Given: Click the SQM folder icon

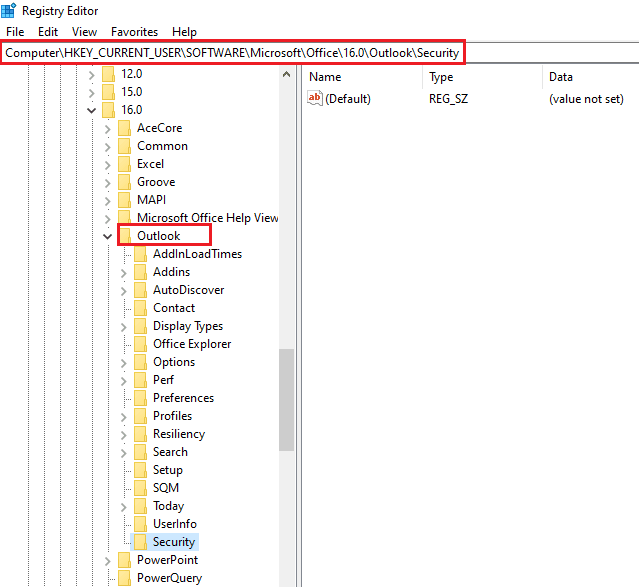Looking at the screenshot, I should click(x=141, y=488).
